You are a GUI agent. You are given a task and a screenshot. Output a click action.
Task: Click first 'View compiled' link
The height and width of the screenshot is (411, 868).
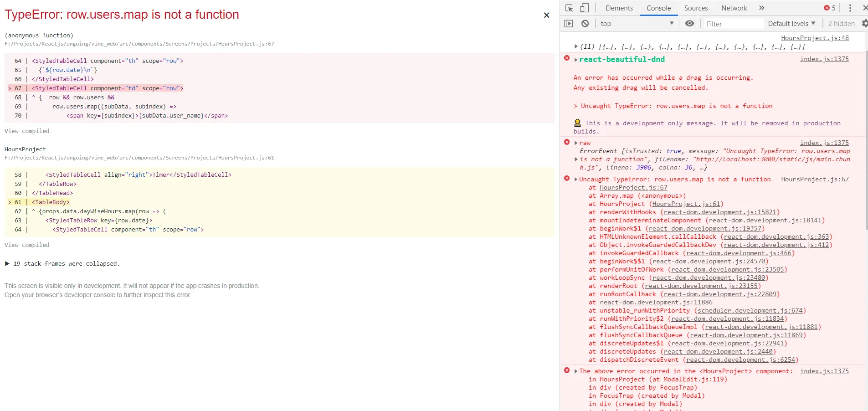pyautogui.click(x=27, y=131)
